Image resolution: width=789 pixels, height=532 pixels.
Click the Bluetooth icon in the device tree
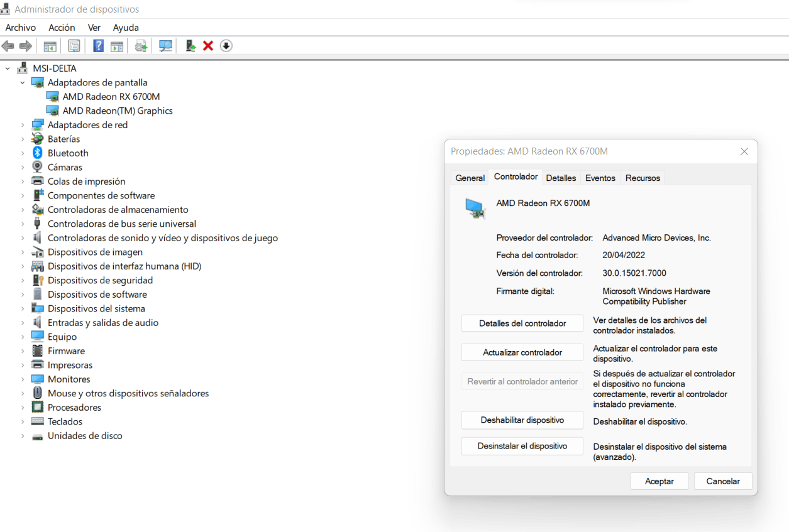38,153
